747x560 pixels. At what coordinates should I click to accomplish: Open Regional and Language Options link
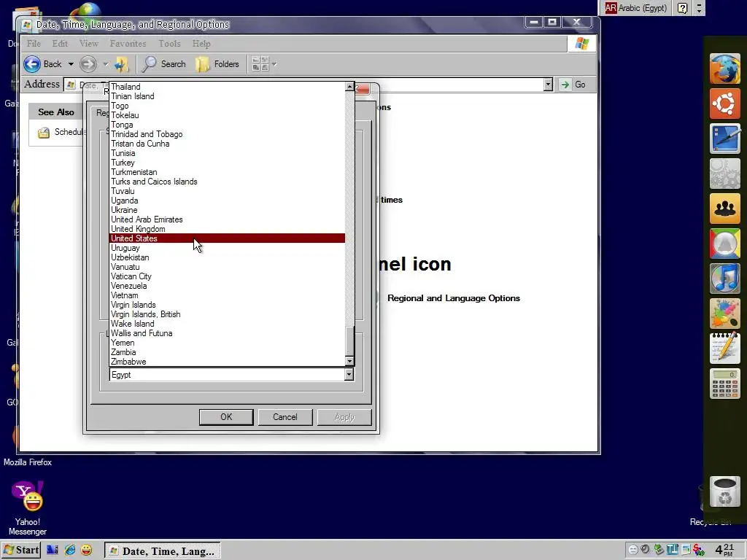(x=454, y=298)
